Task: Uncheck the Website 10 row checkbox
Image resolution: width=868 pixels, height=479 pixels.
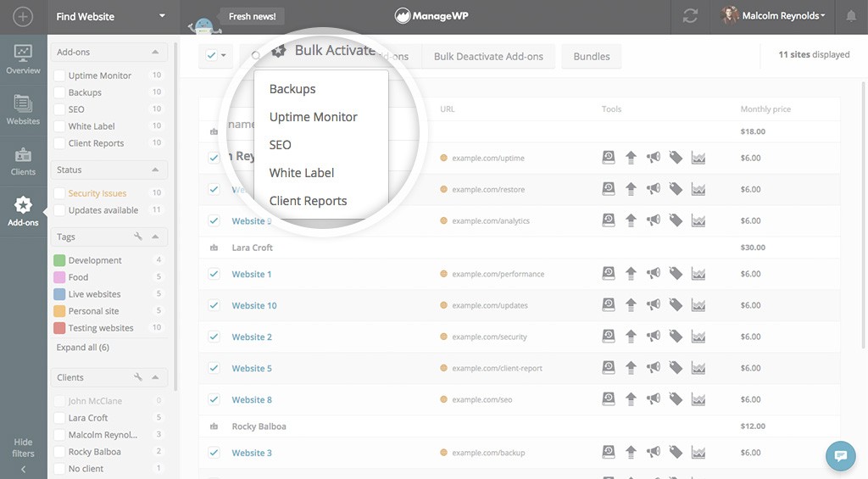Action: [x=214, y=305]
